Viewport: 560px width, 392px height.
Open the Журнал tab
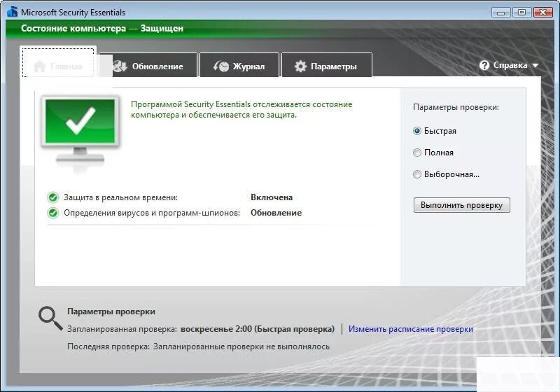click(239, 65)
